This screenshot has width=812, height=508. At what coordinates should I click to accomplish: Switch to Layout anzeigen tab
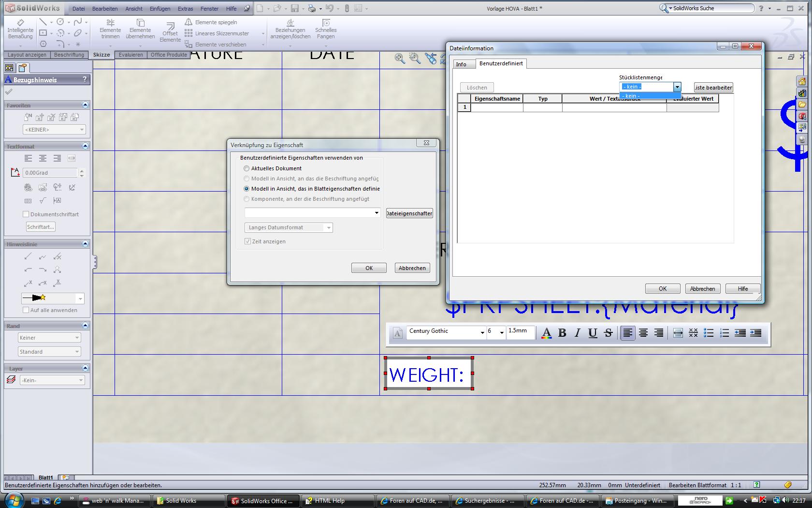[x=27, y=55]
